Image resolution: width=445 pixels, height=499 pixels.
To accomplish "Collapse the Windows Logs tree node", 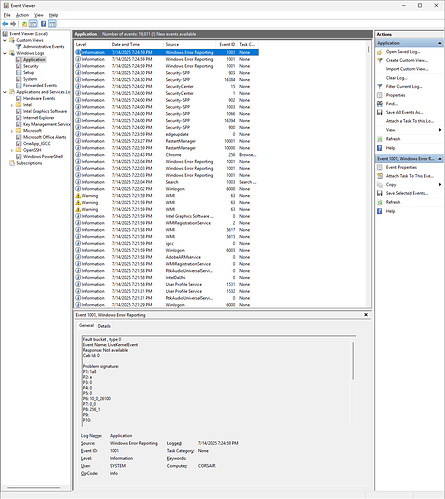I will coord(5,53).
